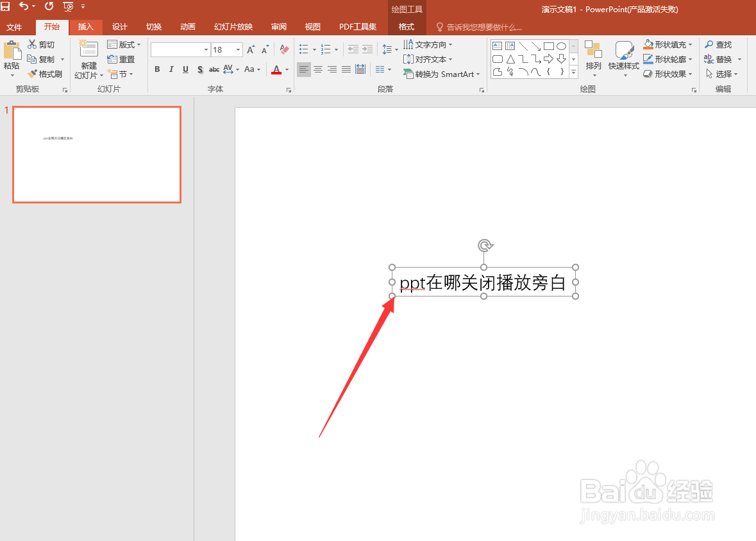Viewport: 756px width, 541px height.
Task: Click inside the text box on slide
Action: 483,282
